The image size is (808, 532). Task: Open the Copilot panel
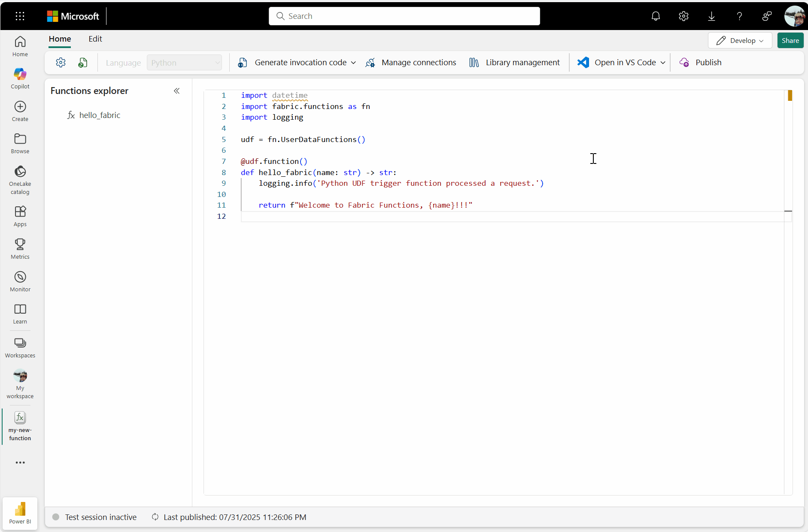pyautogui.click(x=20, y=78)
